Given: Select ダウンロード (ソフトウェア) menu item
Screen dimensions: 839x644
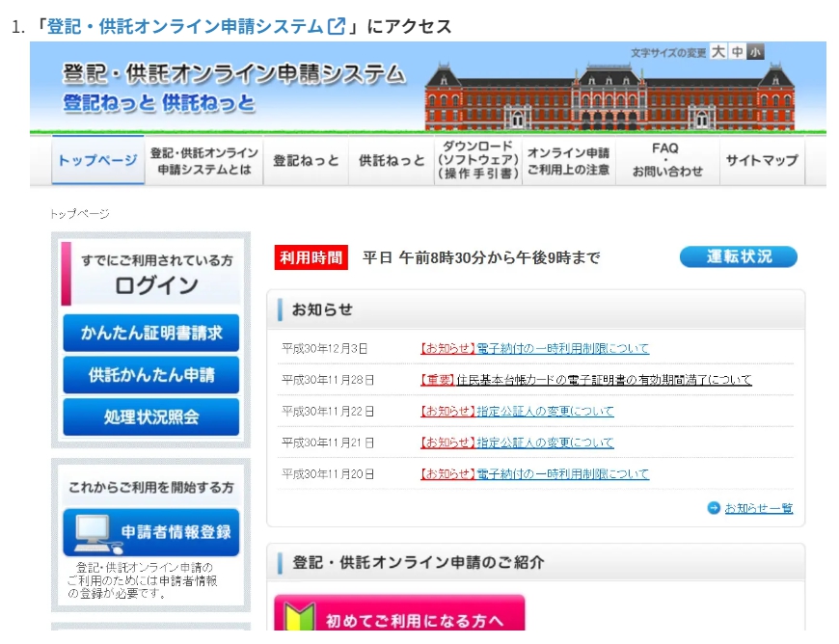Looking at the screenshot, I should point(478,161).
